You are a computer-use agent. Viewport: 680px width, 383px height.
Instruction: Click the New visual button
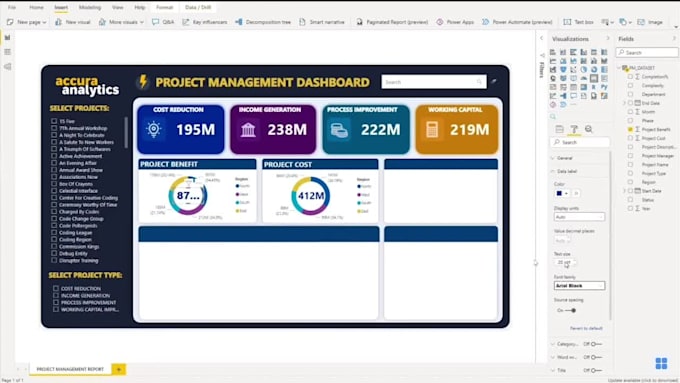click(x=72, y=22)
